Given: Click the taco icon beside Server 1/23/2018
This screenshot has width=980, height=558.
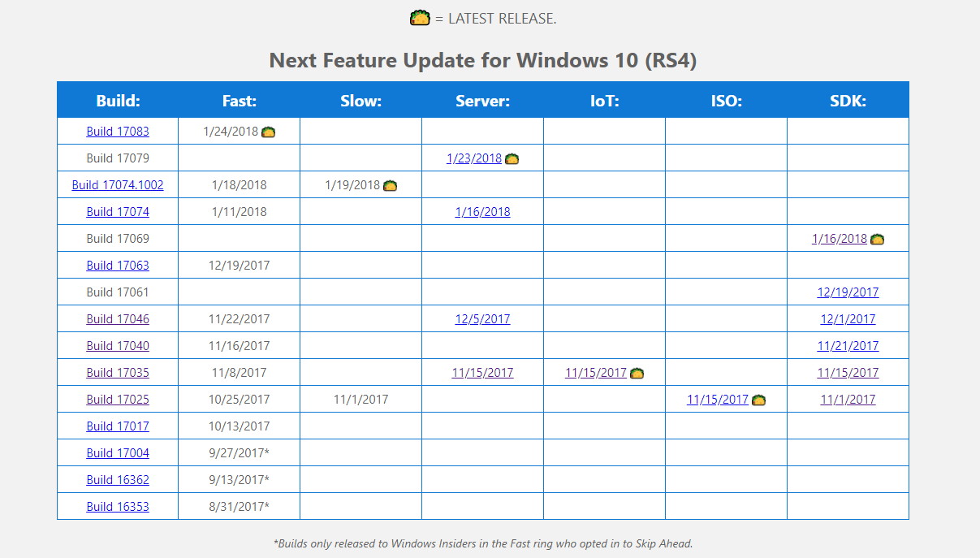Looking at the screenshot, I should [x=512, y=158].
